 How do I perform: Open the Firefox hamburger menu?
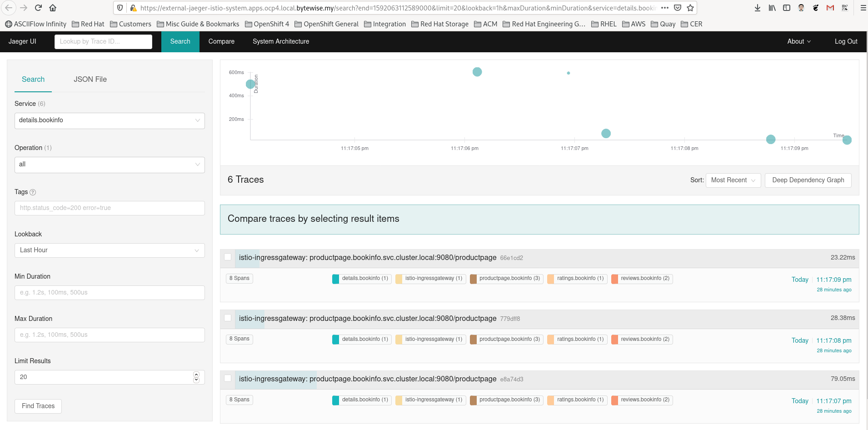click(863, 8)
